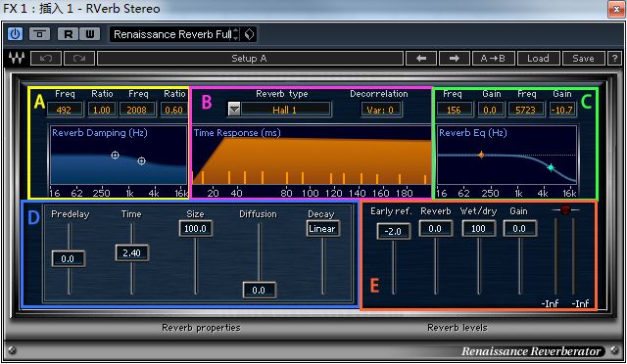Click the Diffusion slider handle 0.0

coord(259,290)
